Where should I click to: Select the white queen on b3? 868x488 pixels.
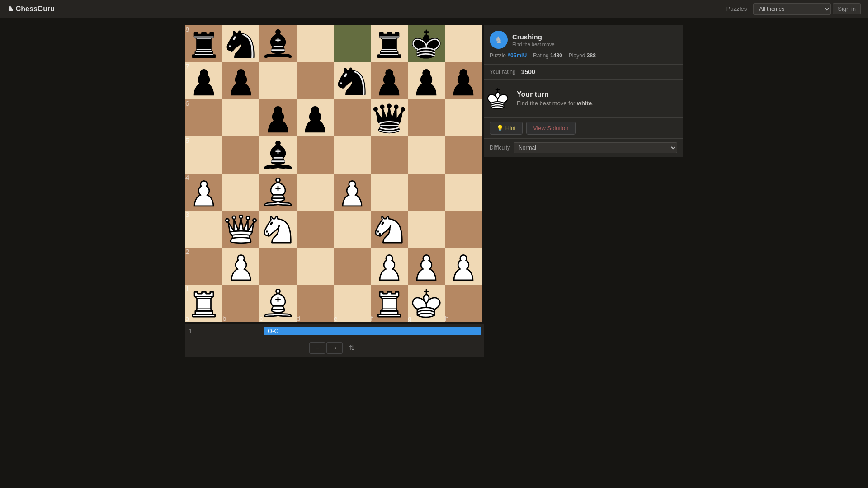[x=241, y=229]
